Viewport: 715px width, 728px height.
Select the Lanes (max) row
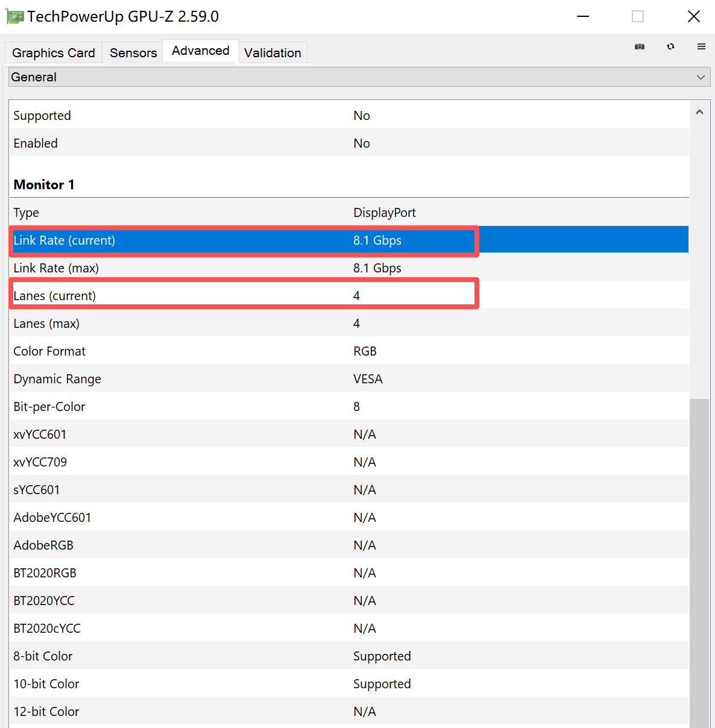coord(349,323)
